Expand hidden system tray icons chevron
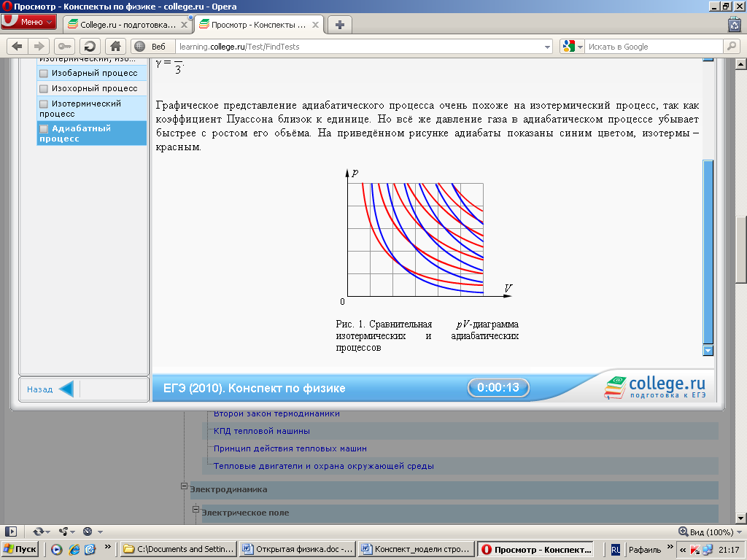Image resolution: width=747 pixels, height=560 pixels. [683, 550]
